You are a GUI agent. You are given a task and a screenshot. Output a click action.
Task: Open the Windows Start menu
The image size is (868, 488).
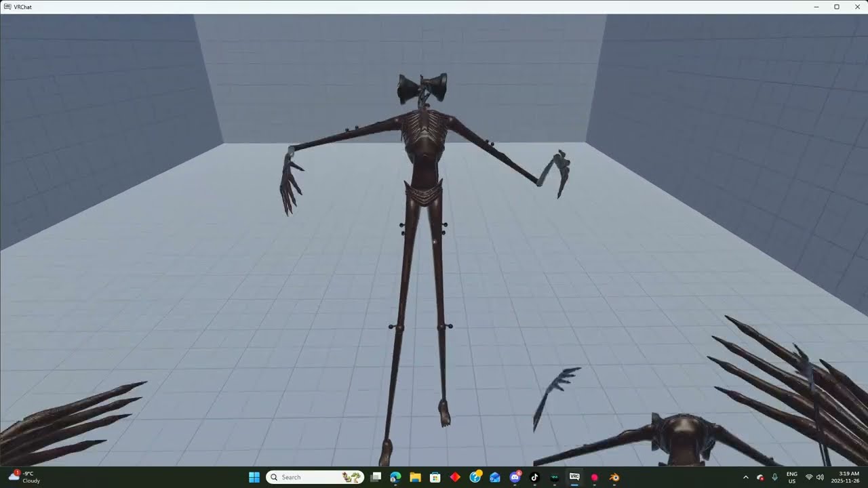pos(254,477)
